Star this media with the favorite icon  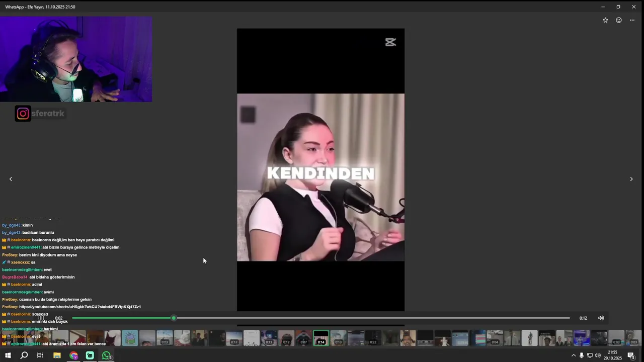tap(605, 20)
